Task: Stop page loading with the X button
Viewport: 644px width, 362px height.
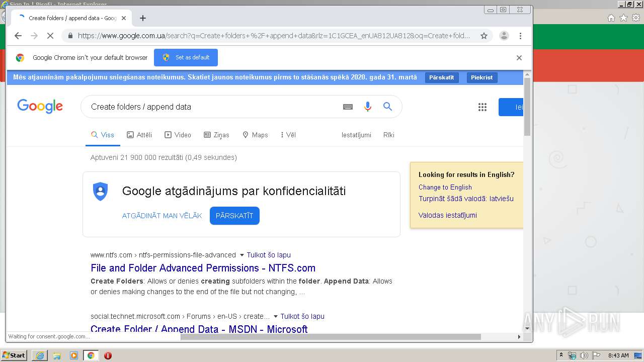Action: [50, 36]
